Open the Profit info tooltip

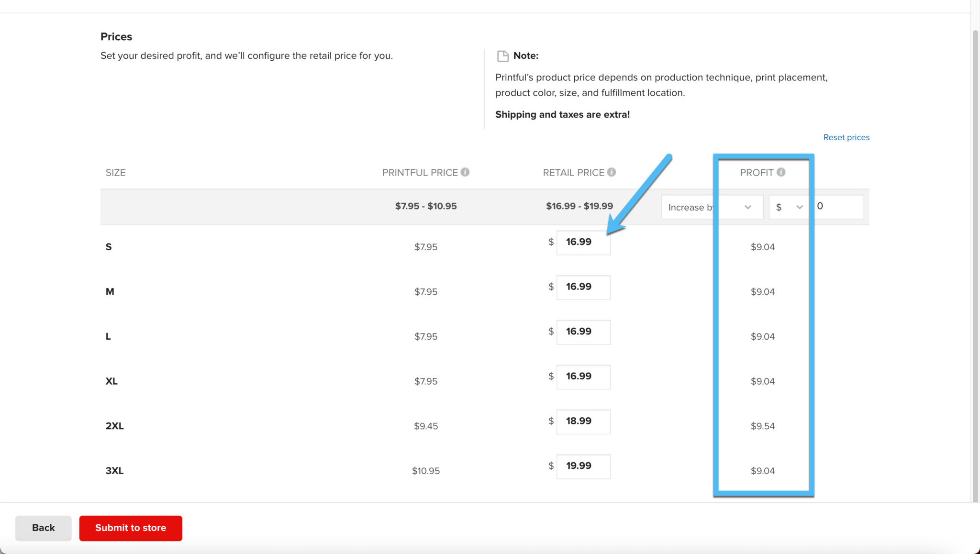click(781, 172)
